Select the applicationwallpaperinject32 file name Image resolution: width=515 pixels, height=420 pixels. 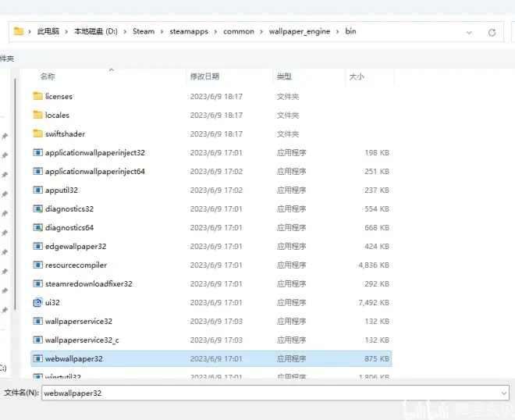[x=95, y=152]
